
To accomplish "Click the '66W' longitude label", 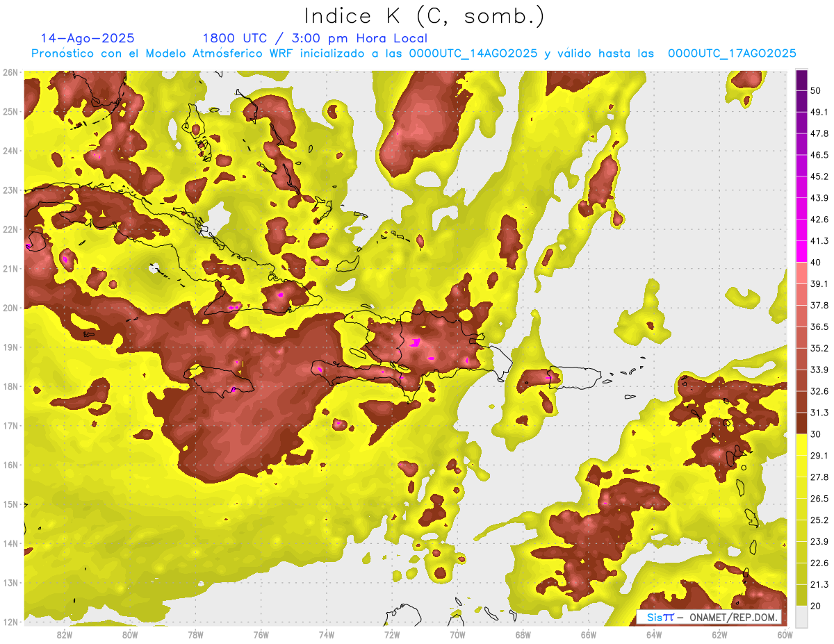I will (x=589, y=635).
